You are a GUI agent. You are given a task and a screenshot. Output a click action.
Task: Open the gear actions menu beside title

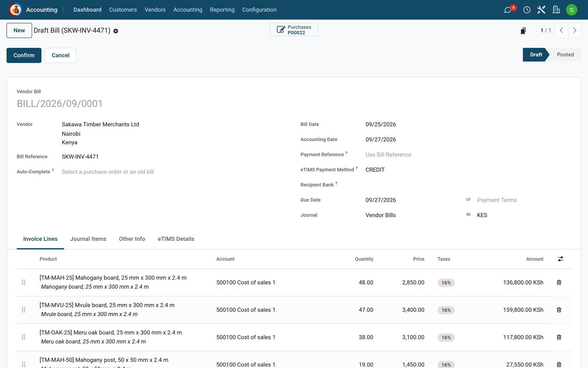point(116,31)
